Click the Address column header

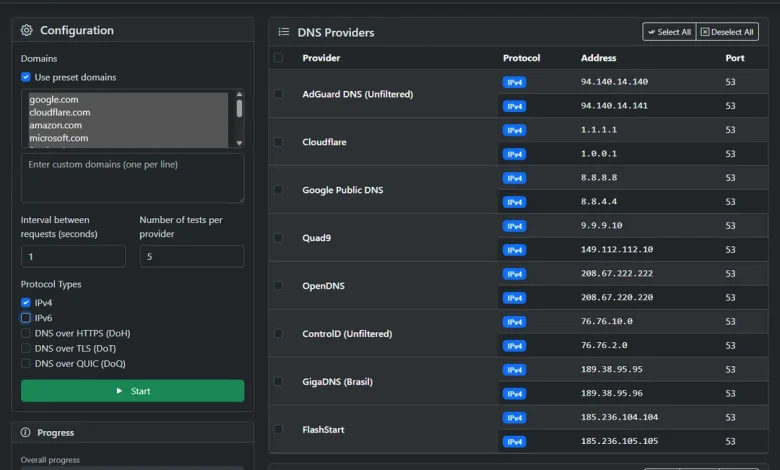point(598,58)
